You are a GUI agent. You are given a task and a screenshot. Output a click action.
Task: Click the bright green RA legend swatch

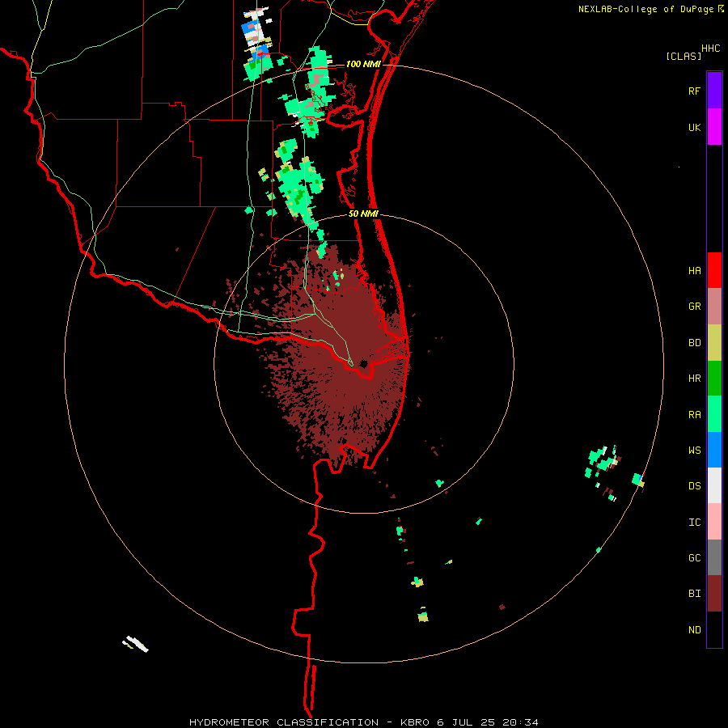point(714,414)
